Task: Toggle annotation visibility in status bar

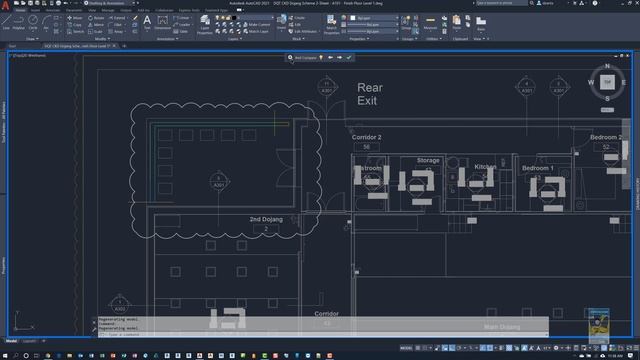Action: click(x=524, y=348)
